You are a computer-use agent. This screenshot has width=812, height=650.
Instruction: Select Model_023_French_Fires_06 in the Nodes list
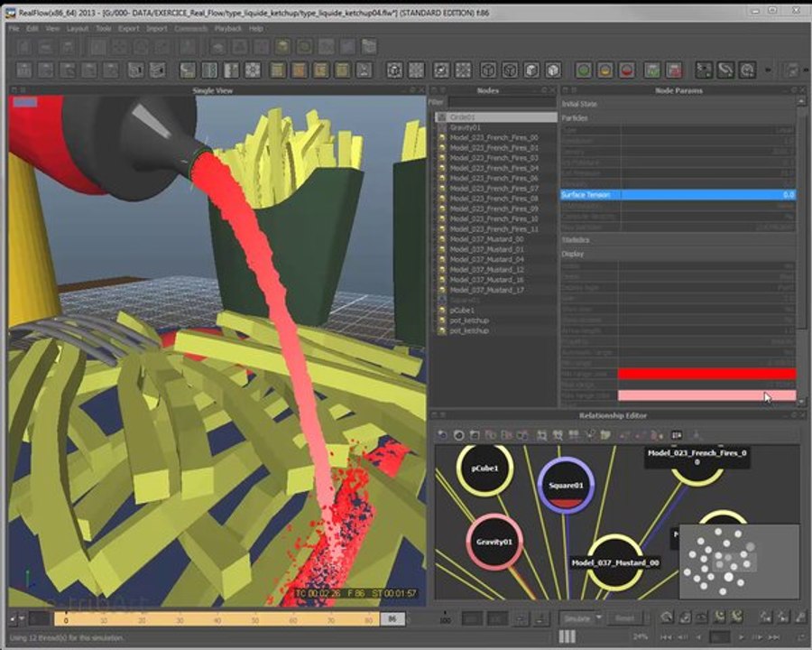(495, 178)
